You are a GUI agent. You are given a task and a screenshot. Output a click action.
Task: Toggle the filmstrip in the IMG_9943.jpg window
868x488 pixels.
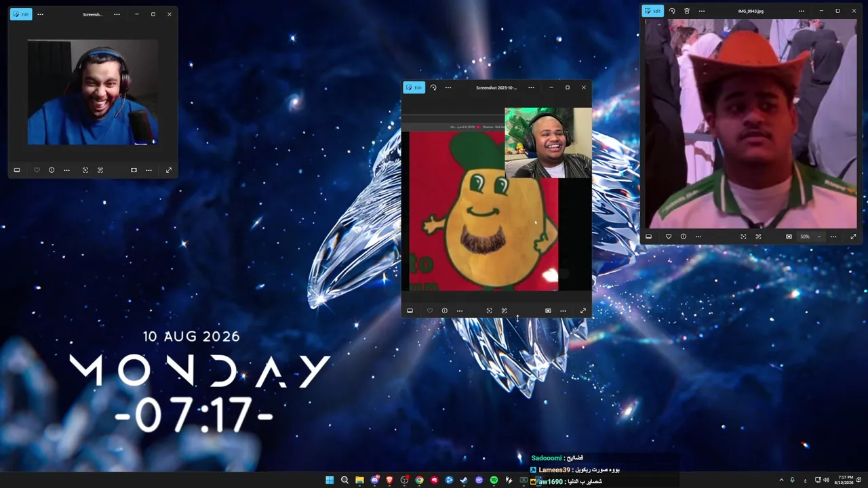(649, 237)
